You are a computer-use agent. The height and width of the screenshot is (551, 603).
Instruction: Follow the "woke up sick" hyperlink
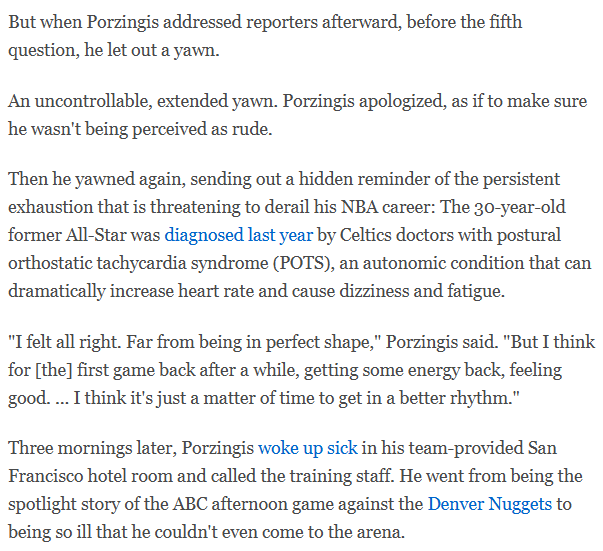307,449
